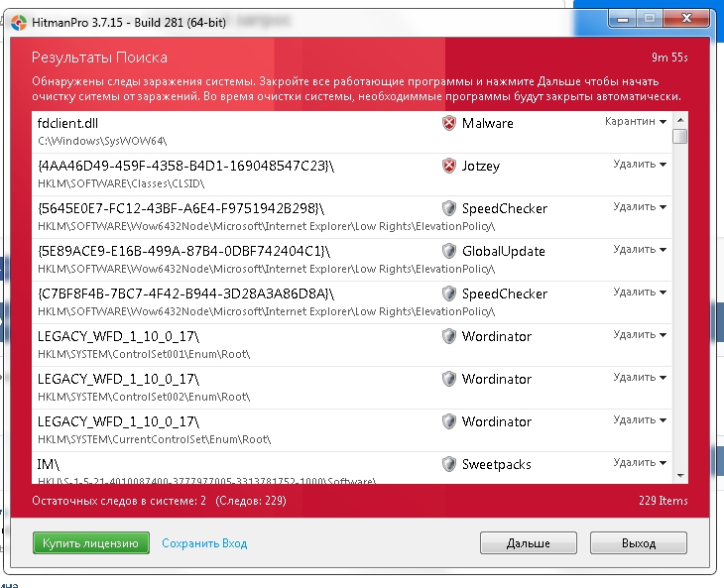Click the results list scroll-down arrow
This screenshot has width=724, height=588.
[x=680, y=476]
